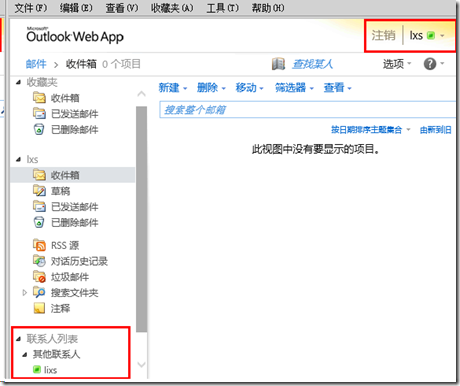This screenshot has width=460, height=386.
Task: Select the lixs contact
Action: [51, 370]
